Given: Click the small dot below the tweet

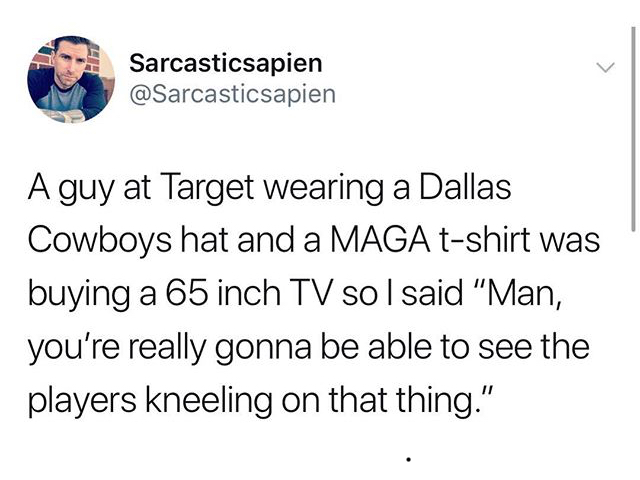Looking at the screenshot, I should tap(408, 461).
